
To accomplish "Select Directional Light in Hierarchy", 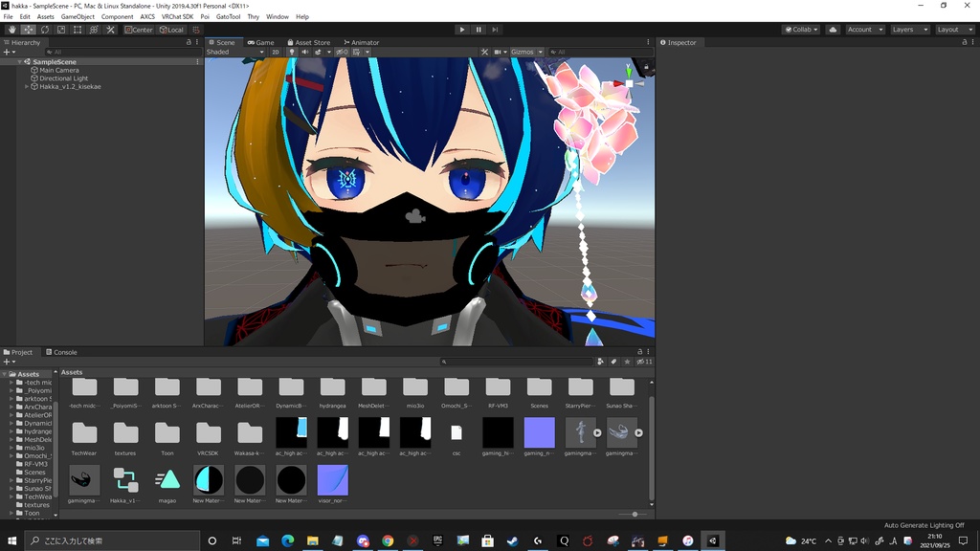I will 63,78.
